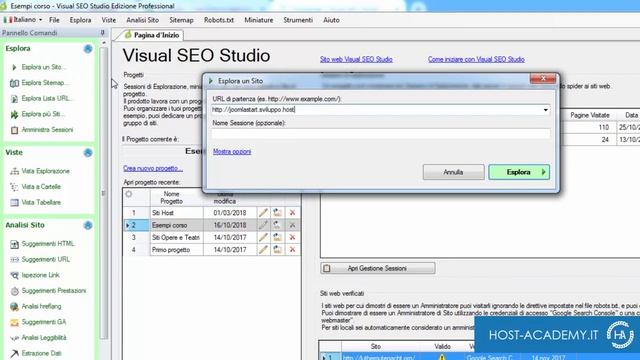Delete the Primo progetto red X
This screenshot has height=360, width=640.
292,249
